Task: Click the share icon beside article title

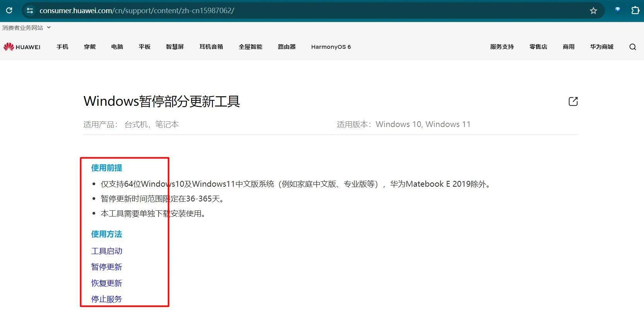Action: coord(573,101)
